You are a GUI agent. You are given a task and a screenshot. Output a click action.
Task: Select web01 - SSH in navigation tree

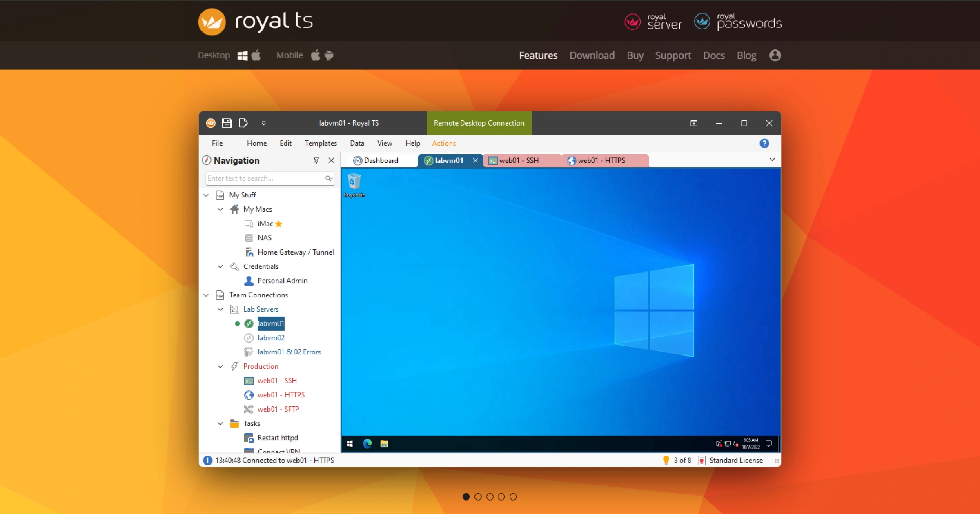277,381
